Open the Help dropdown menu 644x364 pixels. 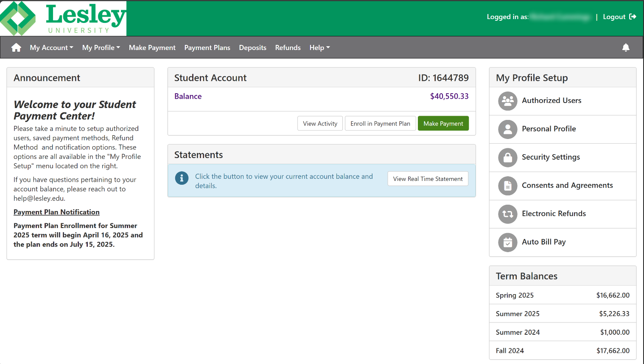tap(319, 47)
